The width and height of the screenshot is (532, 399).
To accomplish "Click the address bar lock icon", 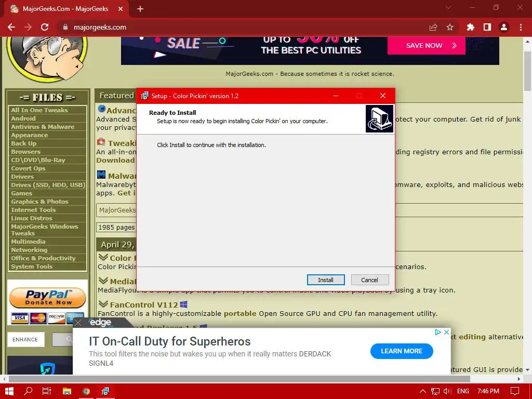I will [x=65, y=27].
